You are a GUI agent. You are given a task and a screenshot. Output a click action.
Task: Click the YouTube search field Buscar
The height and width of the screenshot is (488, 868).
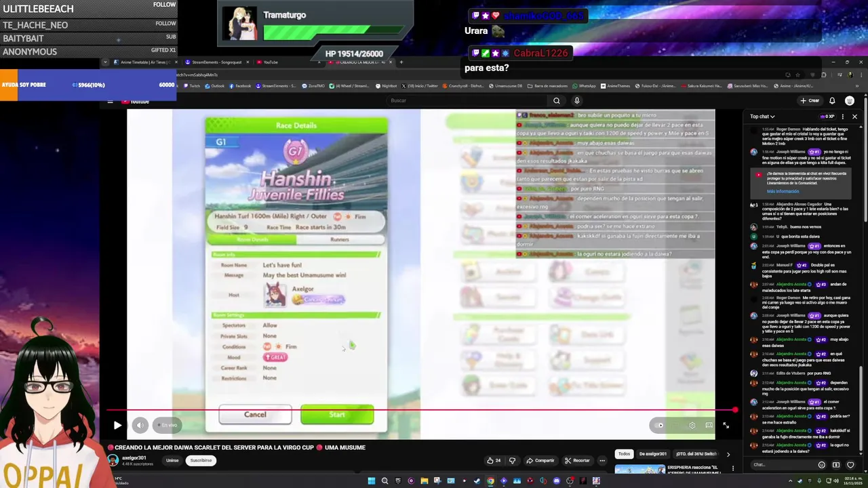click(468, 100)
